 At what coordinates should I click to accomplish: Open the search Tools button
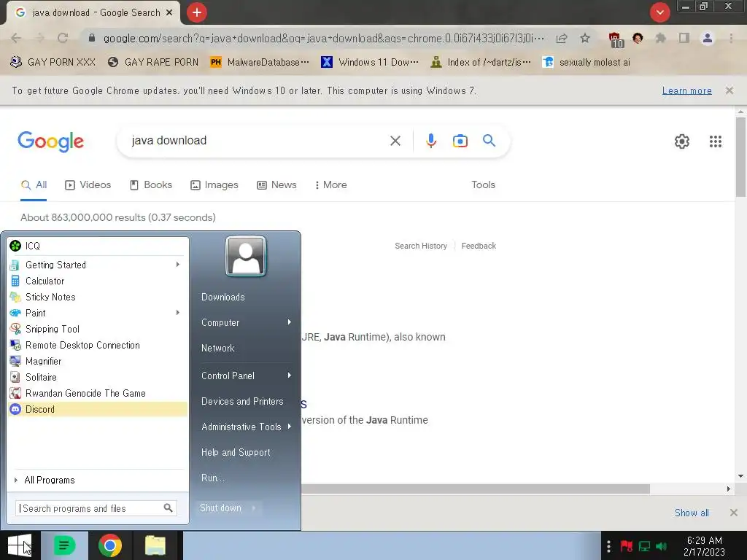tap(483, 184)
